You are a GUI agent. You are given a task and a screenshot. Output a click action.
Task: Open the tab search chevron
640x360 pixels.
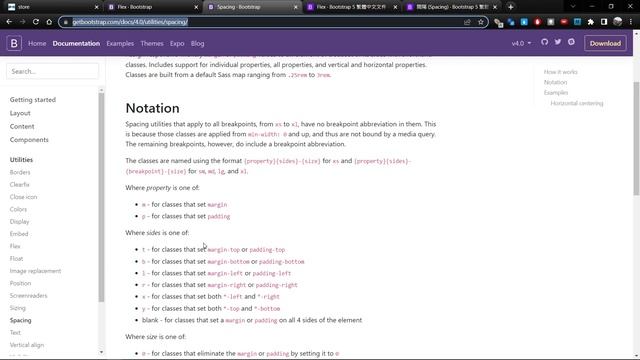(573, 7)
